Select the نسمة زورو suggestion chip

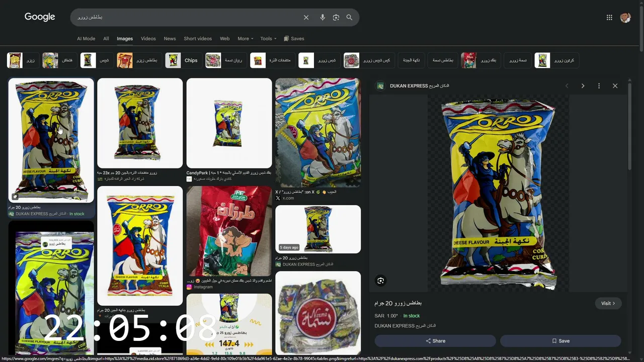[518, 60]
